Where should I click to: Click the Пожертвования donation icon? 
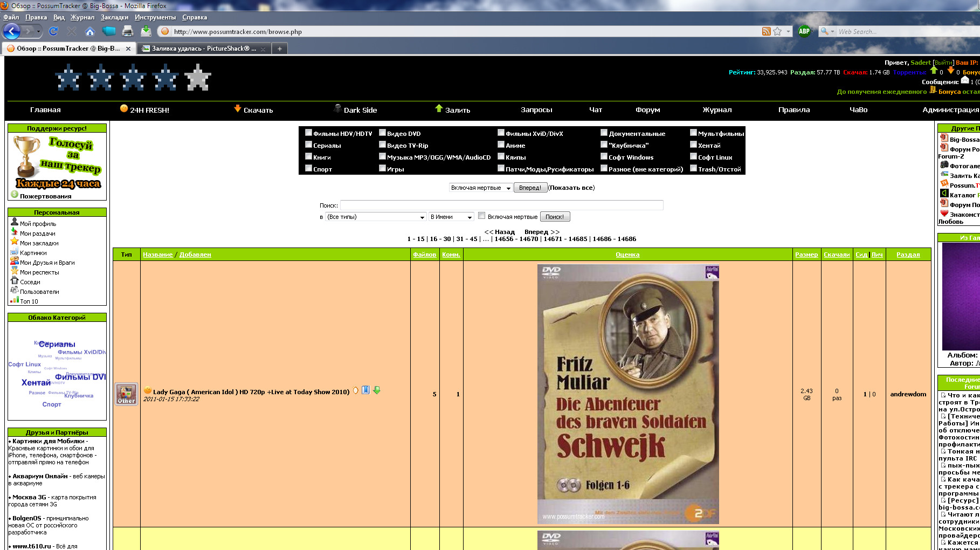tap(15, 194)
